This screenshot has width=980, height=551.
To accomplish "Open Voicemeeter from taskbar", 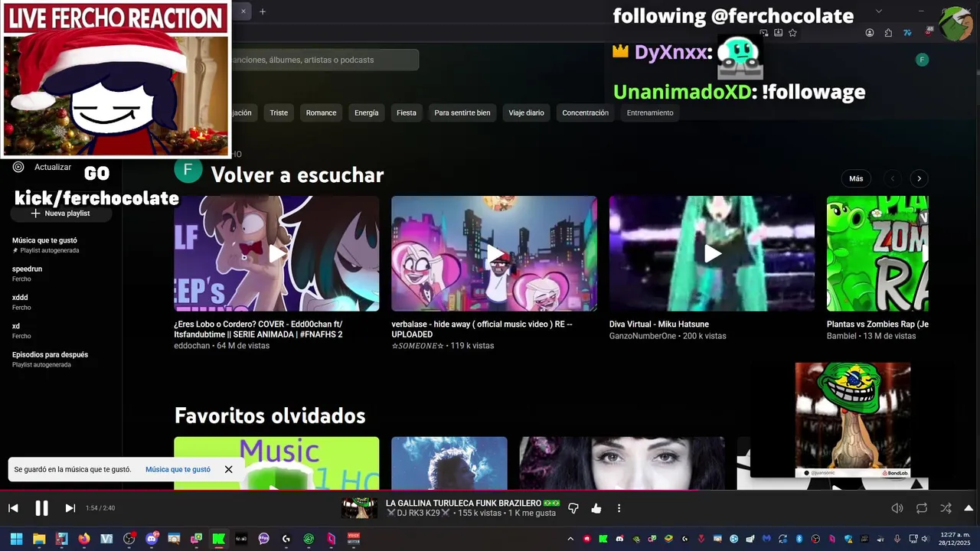I will (x=354, y=539).
